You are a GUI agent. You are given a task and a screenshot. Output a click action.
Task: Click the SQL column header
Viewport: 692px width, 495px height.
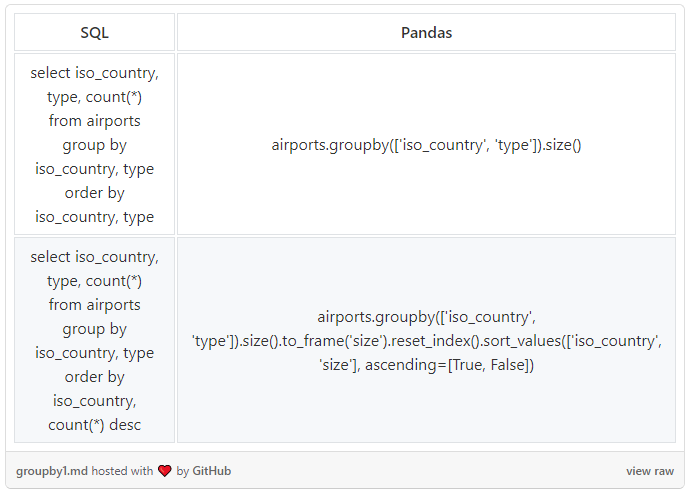click(x=94, y=32)
